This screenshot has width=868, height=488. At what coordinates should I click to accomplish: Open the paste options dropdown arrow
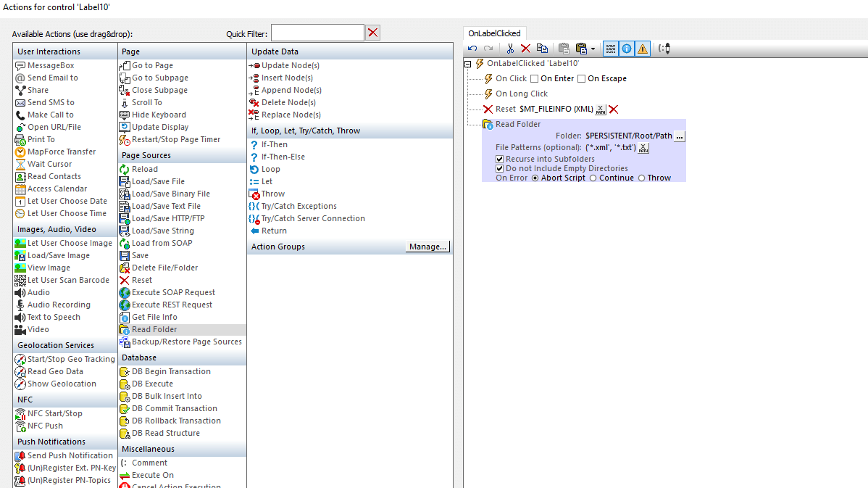(593, 49)
